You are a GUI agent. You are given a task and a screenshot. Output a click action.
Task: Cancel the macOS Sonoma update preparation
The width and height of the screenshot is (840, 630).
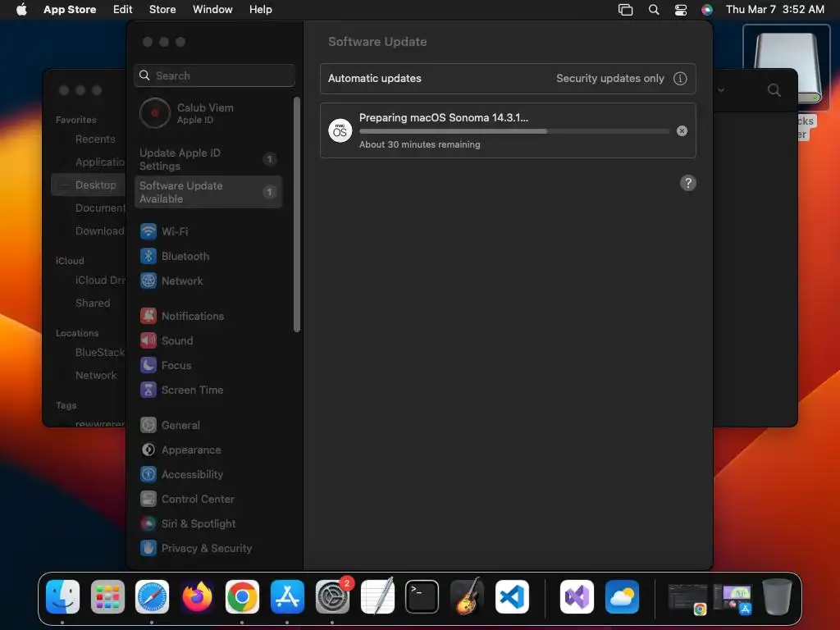(x=682, y=130)
